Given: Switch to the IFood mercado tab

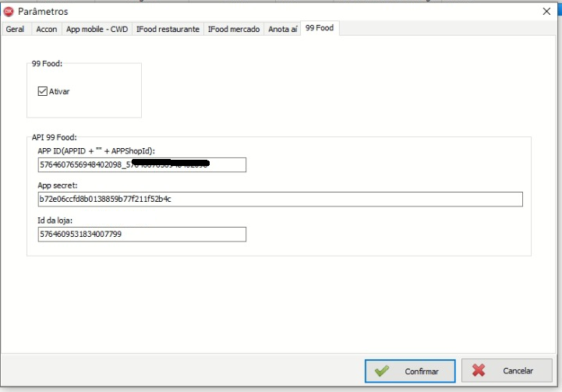Looking at the screenshot, I should [x=234, y=29].
